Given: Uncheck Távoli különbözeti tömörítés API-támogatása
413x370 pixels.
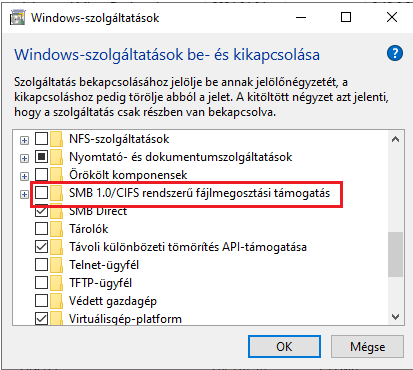Looking at the screenshot, I should 41,247.
